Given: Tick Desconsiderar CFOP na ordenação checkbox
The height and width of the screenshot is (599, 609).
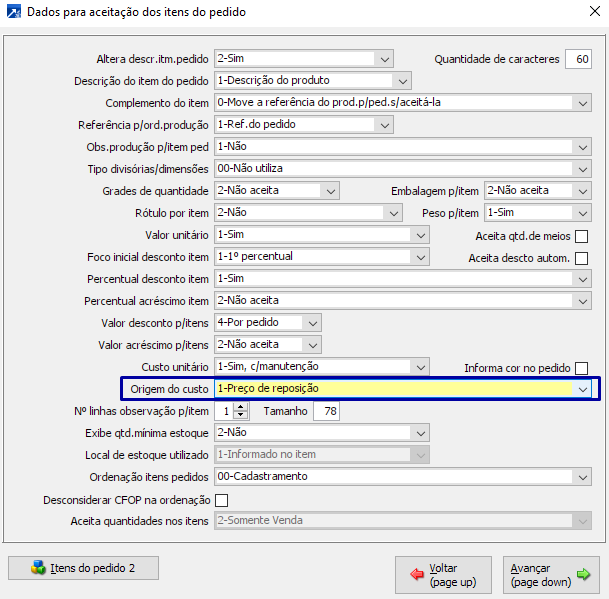Looking at the screenshot, I should pyautogui.click(x=221, y=500).
